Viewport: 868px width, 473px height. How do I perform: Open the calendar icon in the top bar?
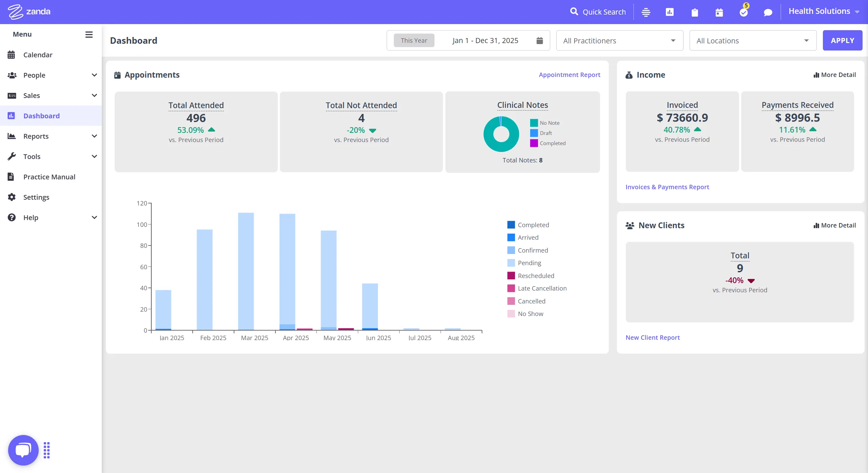coord(719,12)
